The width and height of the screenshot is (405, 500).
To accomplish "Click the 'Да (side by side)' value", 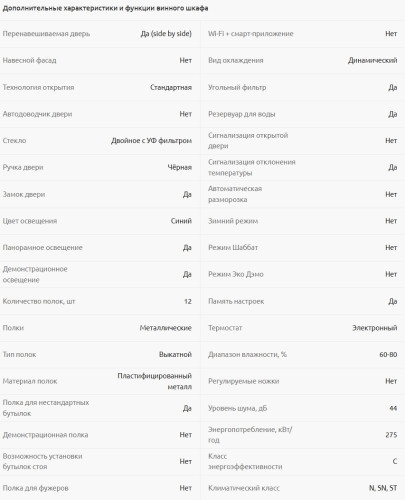I will click(166, 34).
